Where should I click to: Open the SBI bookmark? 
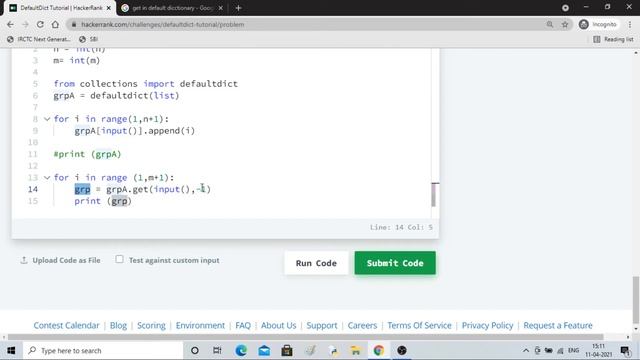point(89,39)
